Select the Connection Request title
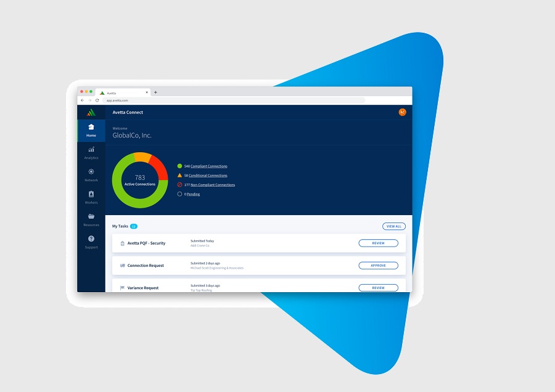Image resolution: width=555 pixels, height=392 pixels. coord(146,266)
